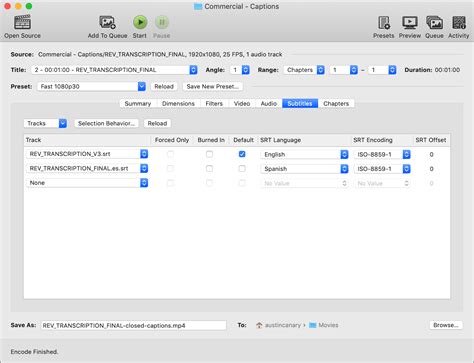Click the SRT Offset column header
474x363 pixels.
coord(431,140)
